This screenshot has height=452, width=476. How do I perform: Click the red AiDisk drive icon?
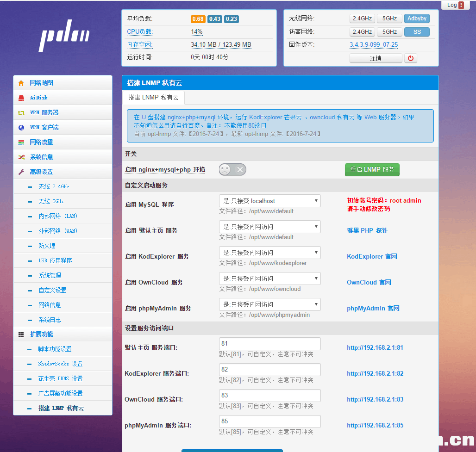click(x=21, y=98)
